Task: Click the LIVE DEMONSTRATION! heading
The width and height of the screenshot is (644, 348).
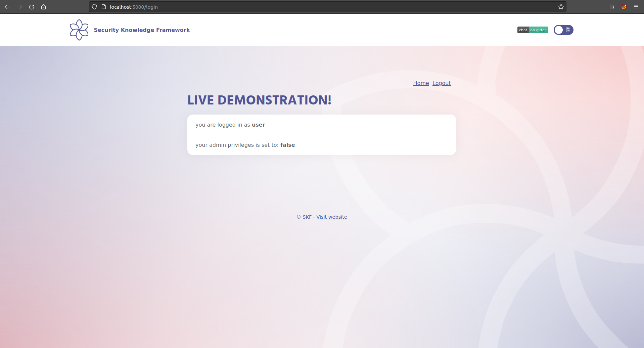Action: tap(259, 100)
